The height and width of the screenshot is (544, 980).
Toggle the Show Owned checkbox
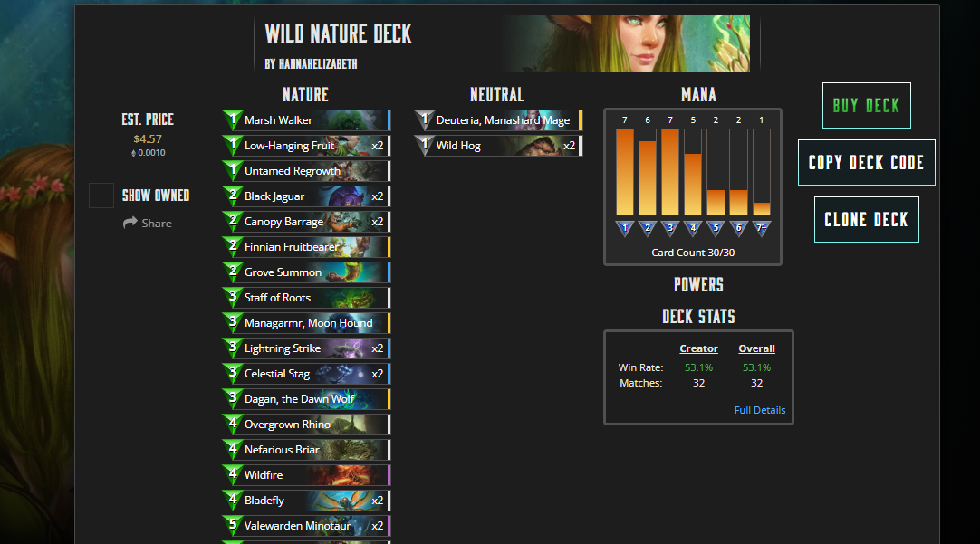(101, 196)
